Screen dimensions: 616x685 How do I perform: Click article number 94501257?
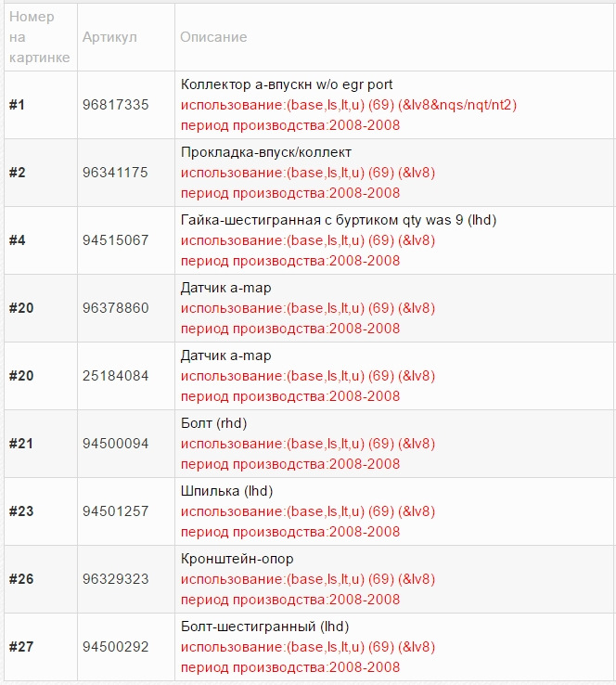click(115, 511)
